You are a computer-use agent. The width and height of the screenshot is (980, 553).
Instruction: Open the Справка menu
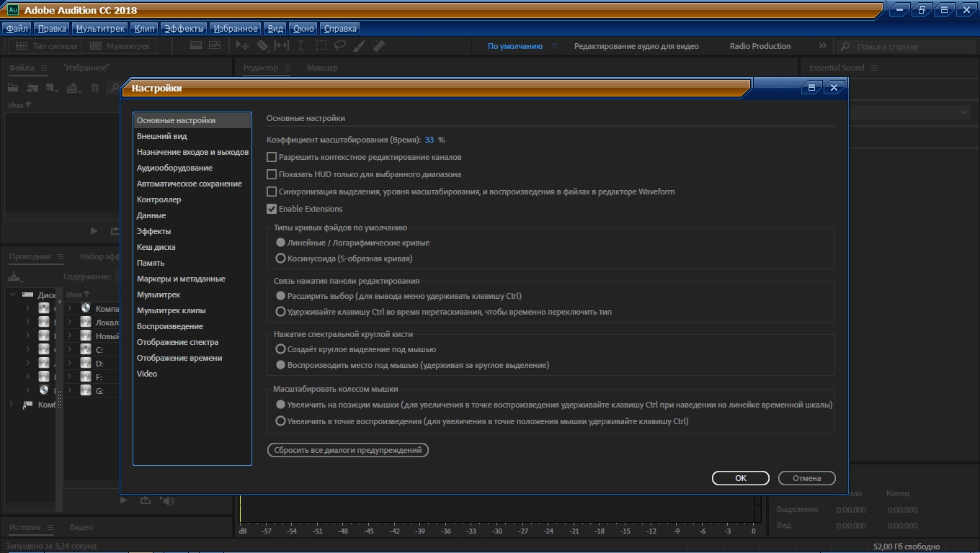coord(340,29)
